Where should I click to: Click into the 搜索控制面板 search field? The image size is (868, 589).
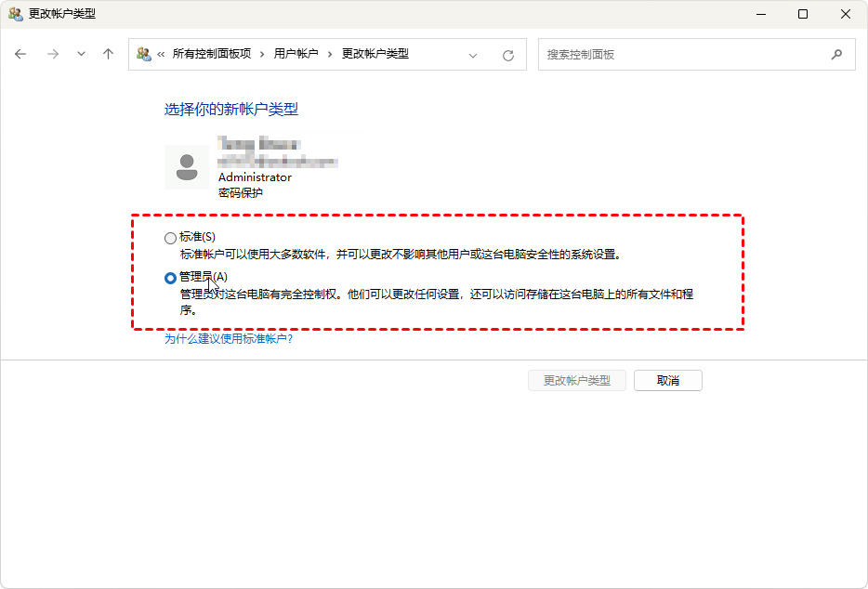coord(683,55)
